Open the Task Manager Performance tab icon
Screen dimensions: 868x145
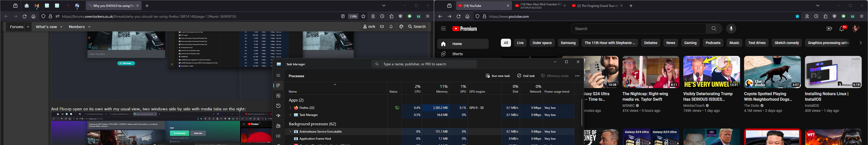278,96
